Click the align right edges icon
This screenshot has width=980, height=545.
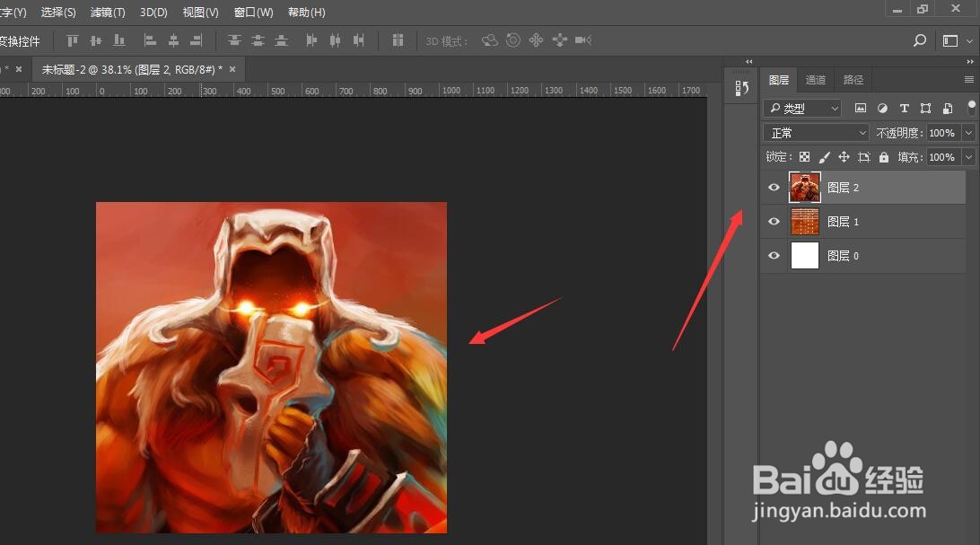tap(197, 40)
